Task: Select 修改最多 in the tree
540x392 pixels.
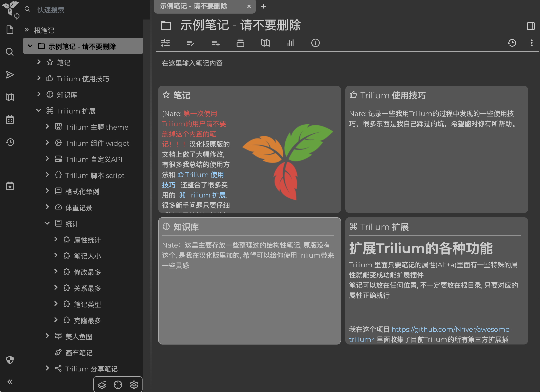Action: (x=87, y=272)
